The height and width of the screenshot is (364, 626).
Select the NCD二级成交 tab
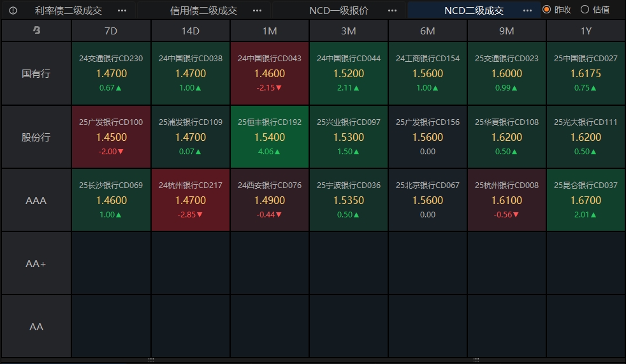coord(474,10)
